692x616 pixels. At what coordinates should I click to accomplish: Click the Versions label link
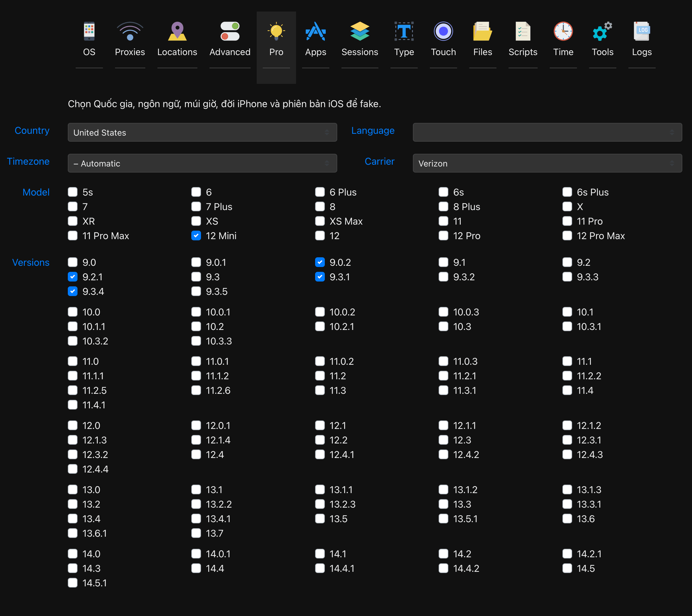31,263
